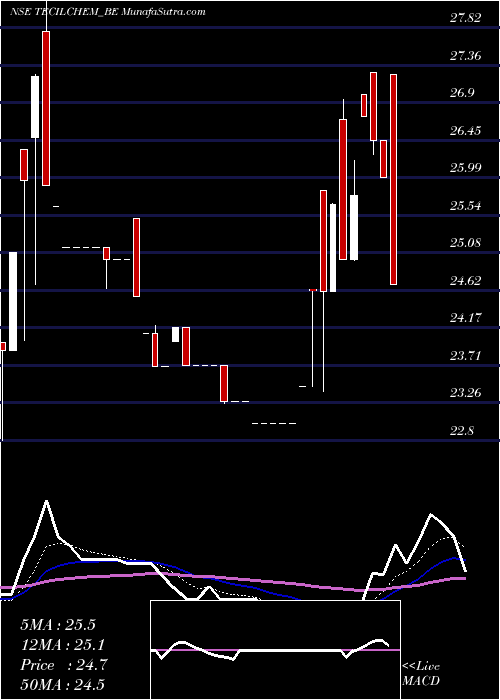Click the 25.08 price axis label
The height and width of the screenshot is (700, 500).
[466, 243]
